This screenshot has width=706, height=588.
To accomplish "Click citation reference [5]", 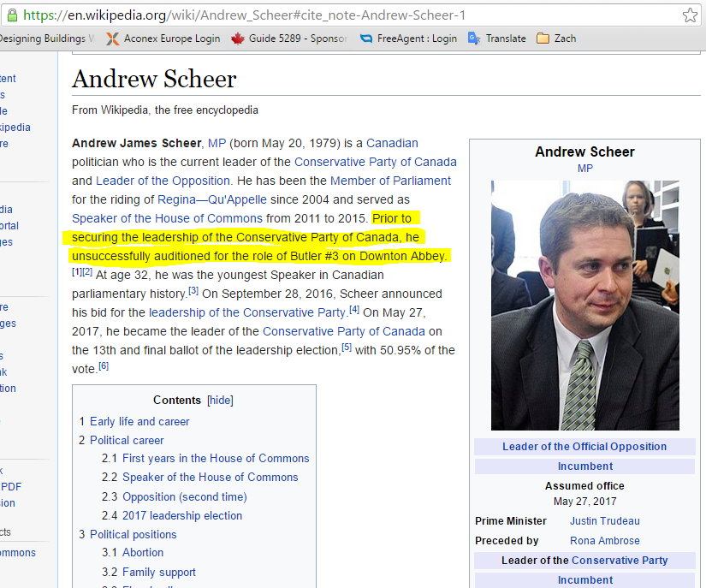I will 347,347.
